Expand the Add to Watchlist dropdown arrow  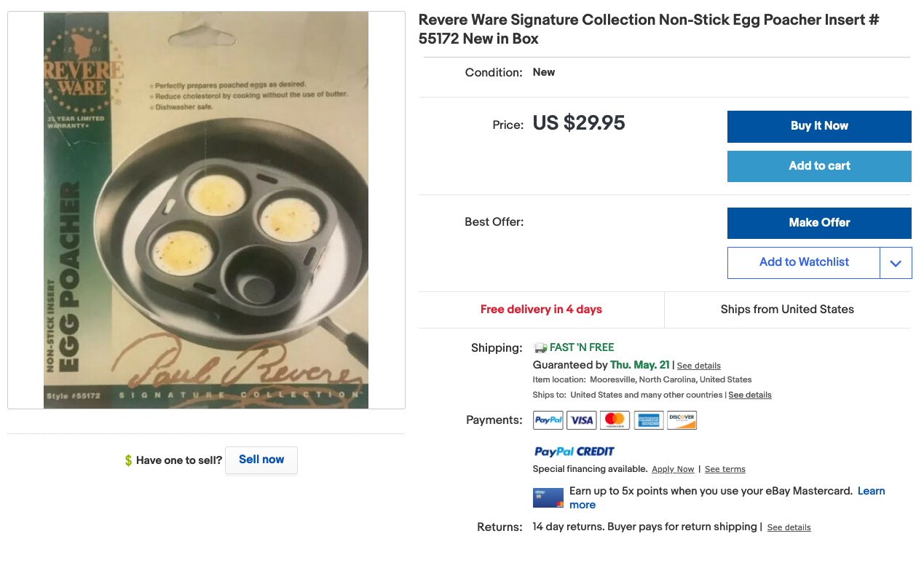point(896,263)
